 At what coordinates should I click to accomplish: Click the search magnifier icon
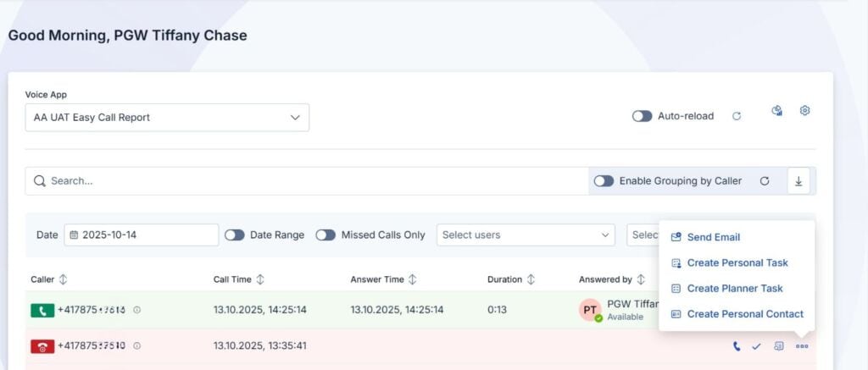pyautogui.click(x=39, y=181)
